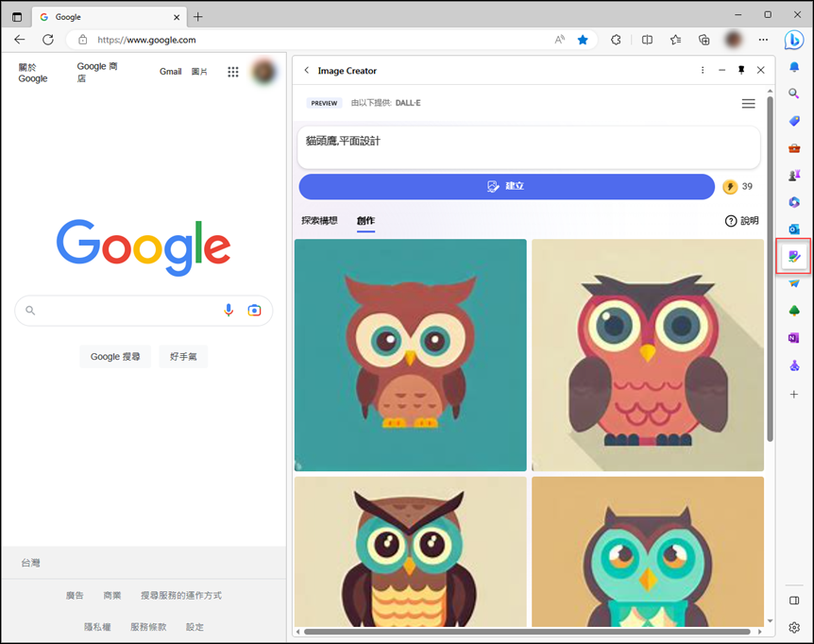Screen dimensions: 814x644
Task: Open Image Creator more options menu
Action: 703,70
